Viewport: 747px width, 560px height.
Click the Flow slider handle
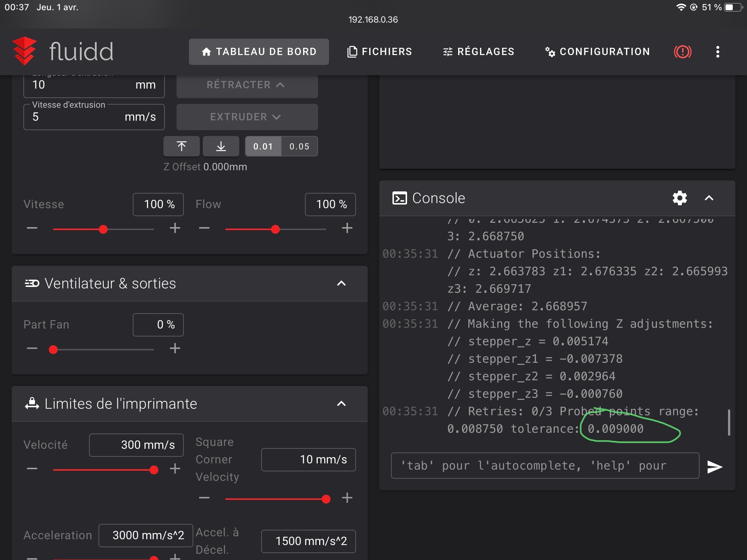coord(275,229)
